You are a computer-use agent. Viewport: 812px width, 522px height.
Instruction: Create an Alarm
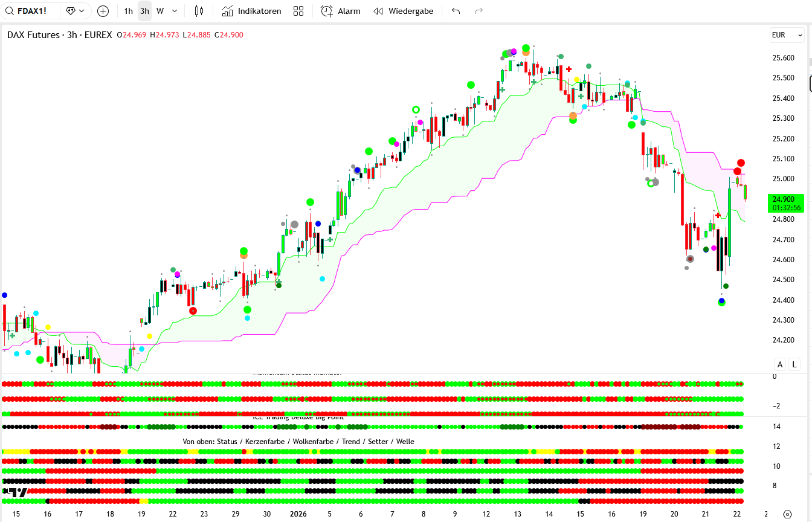click(x=340, y=11)
